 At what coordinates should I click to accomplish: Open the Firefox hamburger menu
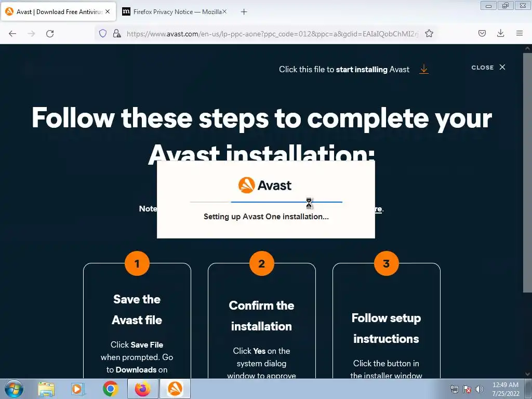point(519,33)
